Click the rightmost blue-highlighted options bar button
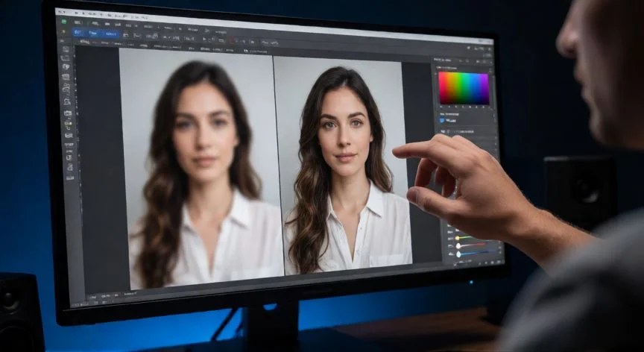This screenshot has height=352, width=644. point(110,34)
